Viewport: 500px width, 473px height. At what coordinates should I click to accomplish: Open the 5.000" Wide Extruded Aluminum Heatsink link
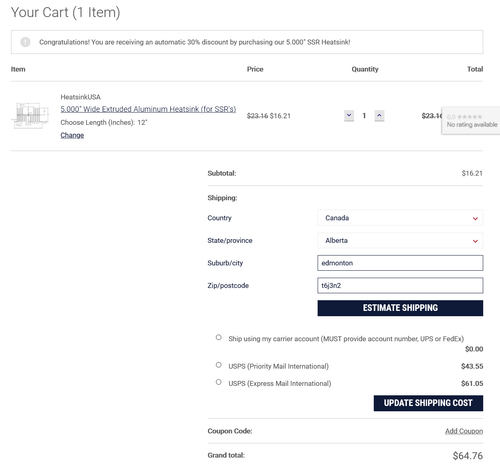[148, 109]
